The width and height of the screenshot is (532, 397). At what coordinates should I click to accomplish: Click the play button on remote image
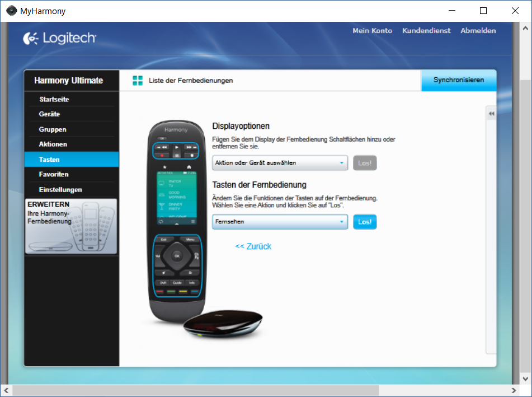click(x=176, y=146)
